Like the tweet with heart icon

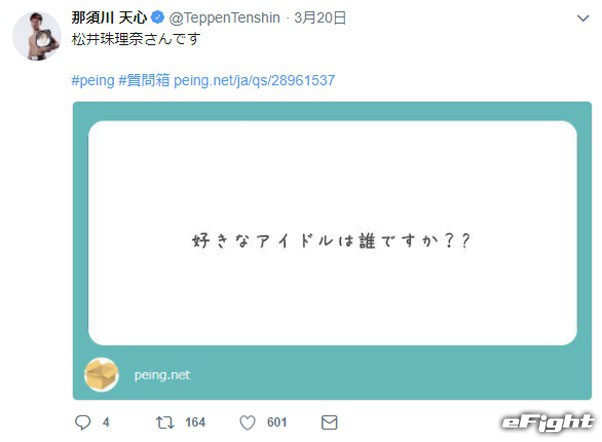(247, 422)
